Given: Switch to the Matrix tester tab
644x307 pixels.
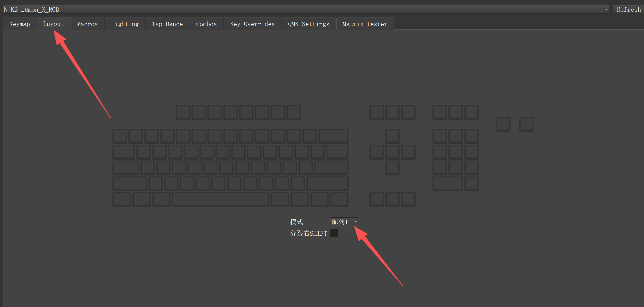Looking at the screenshot, I should pyautogui.click(x=365, y=24).
